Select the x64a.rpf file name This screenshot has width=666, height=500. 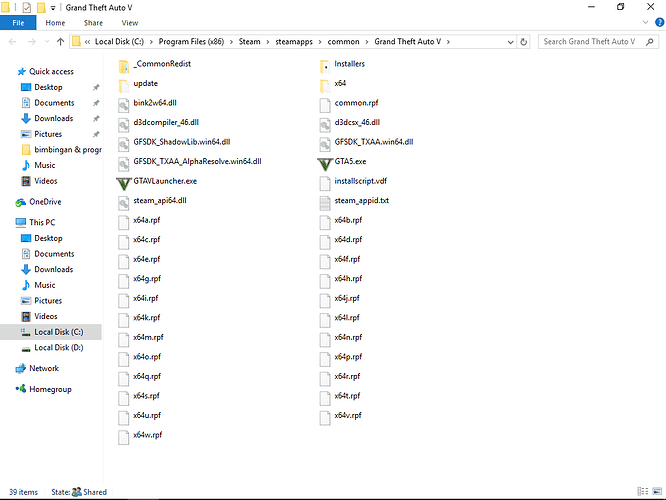point(147,220)
